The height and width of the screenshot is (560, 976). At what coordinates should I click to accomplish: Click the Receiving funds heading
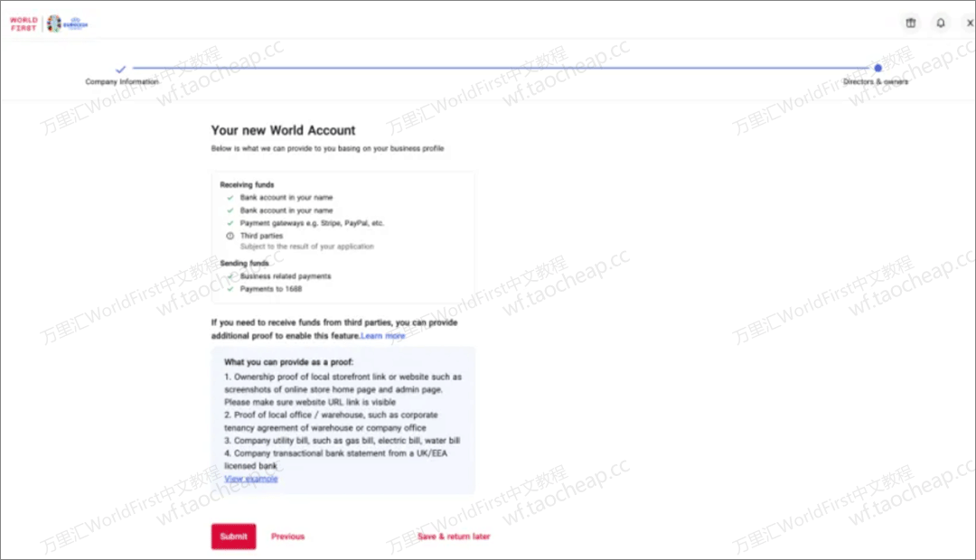pyautogui.click(x=247, y=185)
